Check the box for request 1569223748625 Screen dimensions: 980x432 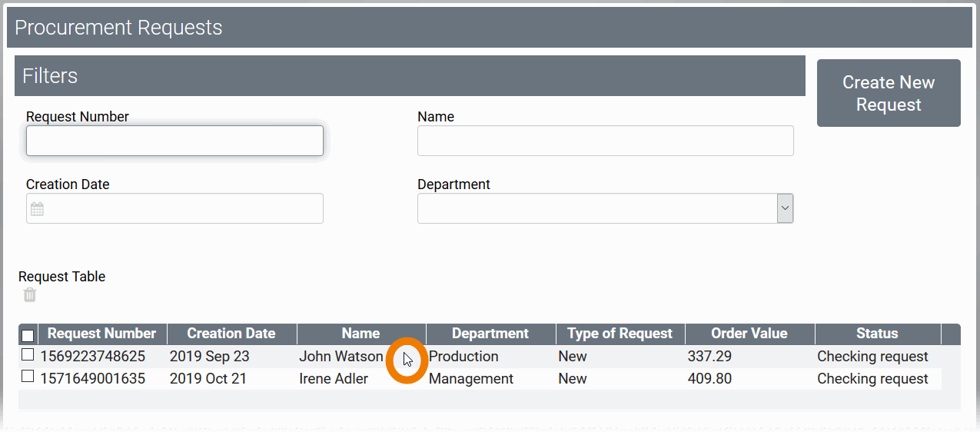pyautogui.click(x=28, y=355)
